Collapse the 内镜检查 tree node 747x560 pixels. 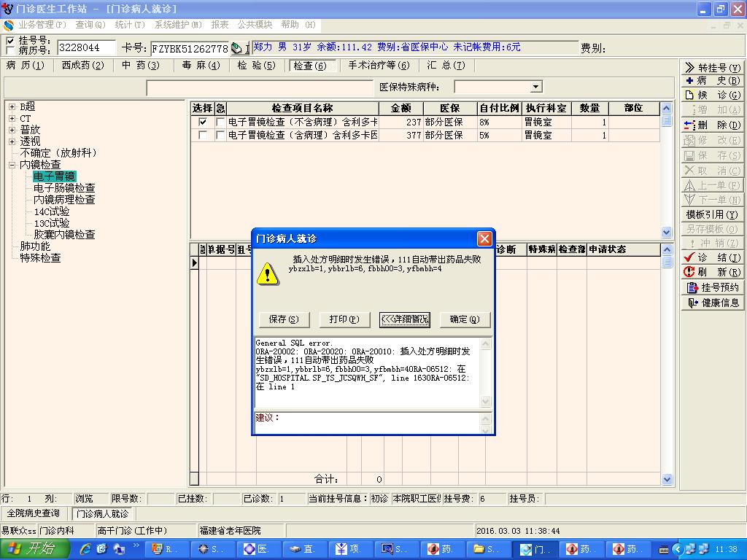click(12, 165)
